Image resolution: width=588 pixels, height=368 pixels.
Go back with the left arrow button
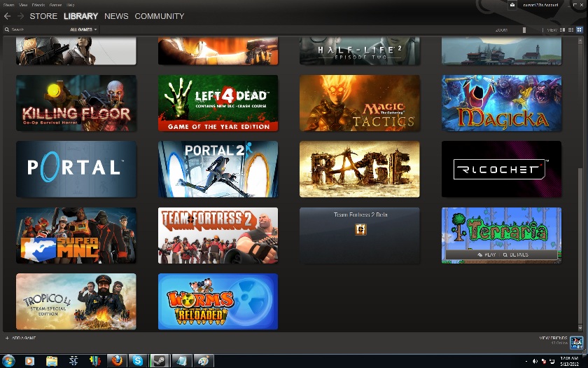(7, 16)
